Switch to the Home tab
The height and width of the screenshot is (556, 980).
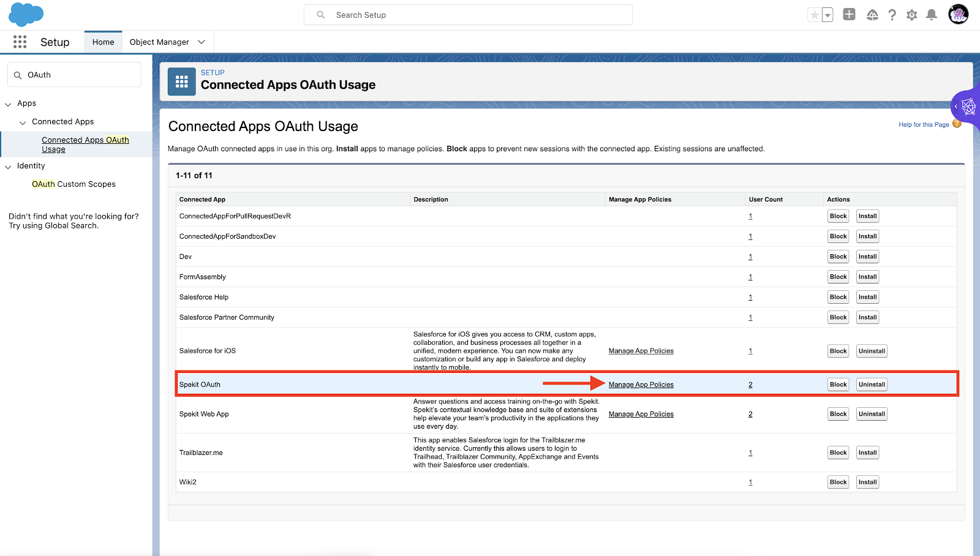point(103,42)
